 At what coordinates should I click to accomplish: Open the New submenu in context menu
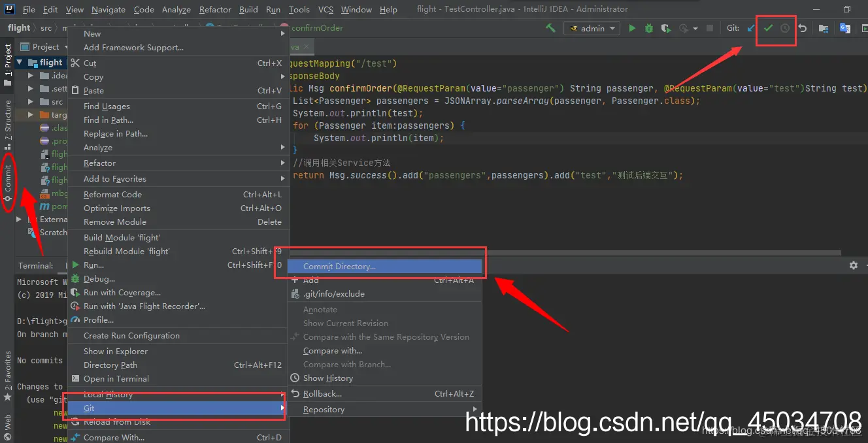178,33
